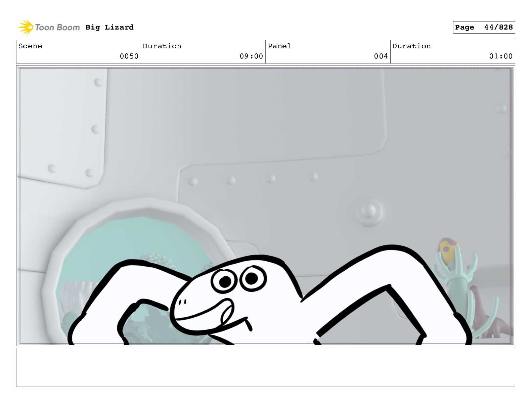This screenshot has height=411, width=532.
Task: Click the Toon Boom logo
Action: [x=49, y=27]
